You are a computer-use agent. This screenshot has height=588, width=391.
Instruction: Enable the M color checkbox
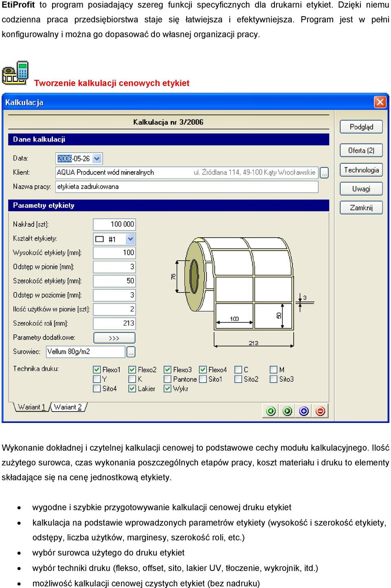pyautogui.click(x=274, y=370)
